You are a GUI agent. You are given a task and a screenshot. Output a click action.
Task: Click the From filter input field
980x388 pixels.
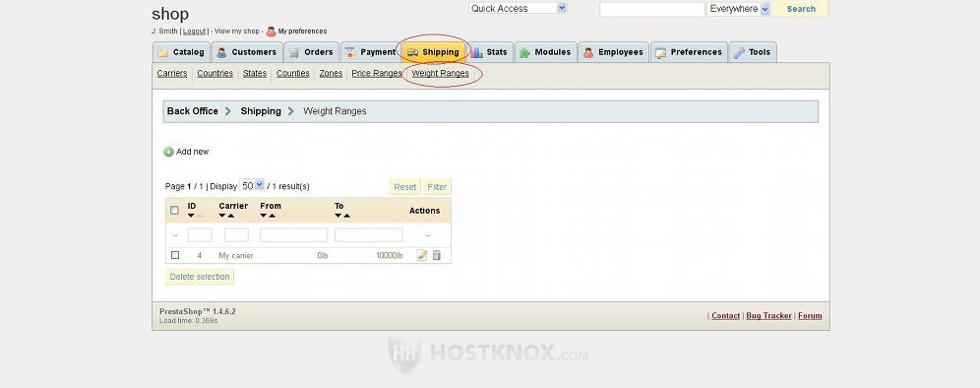[294, 235]
